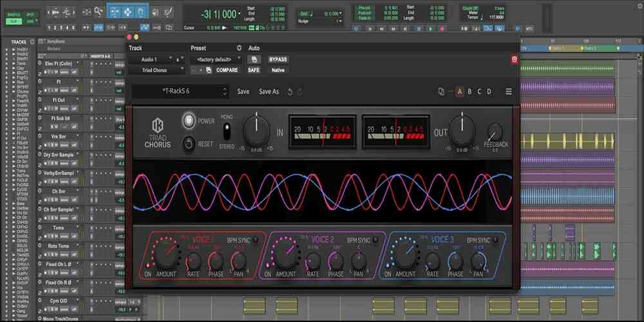Select the Zoomer magnifier tool
The image size is (644, 322).
(x=99, y=11)
